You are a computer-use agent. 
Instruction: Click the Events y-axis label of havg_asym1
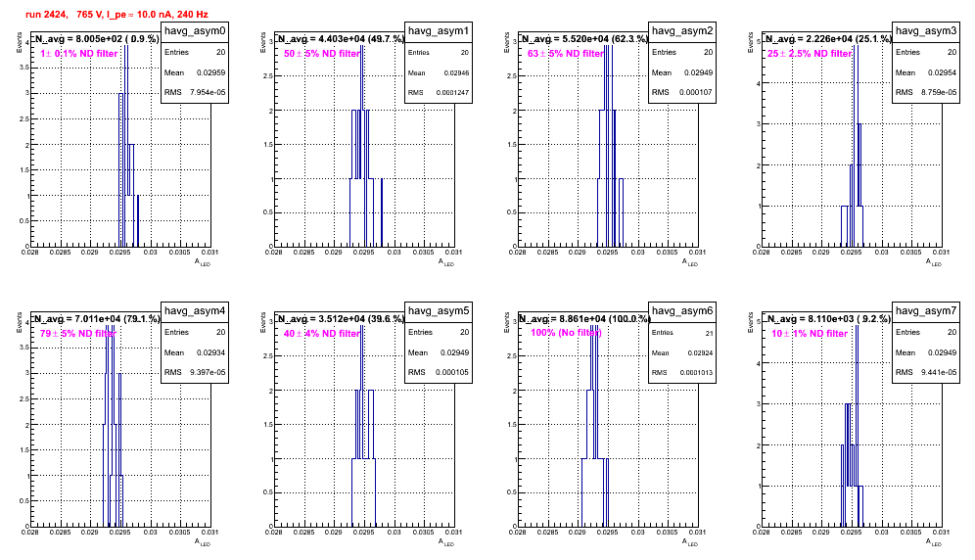click(263, 42)
